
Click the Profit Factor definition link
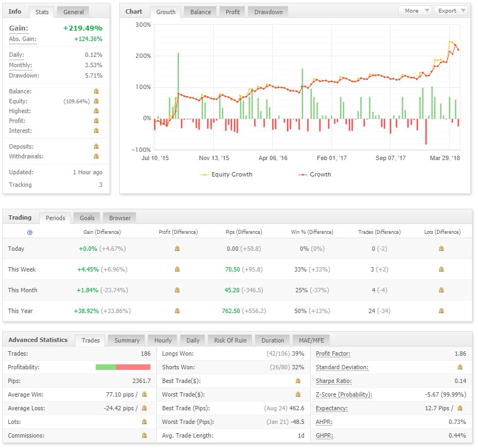[333, 353]
